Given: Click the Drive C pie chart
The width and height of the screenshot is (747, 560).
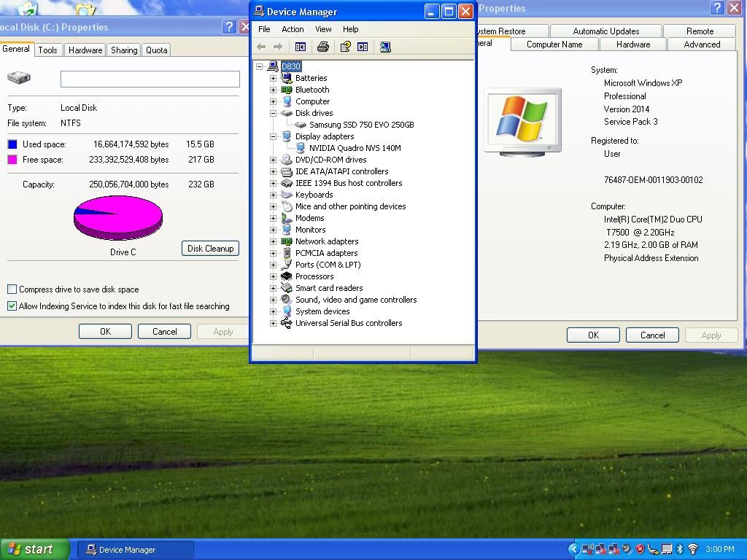Looking at the screenshot, I should (x=118, y=217).
